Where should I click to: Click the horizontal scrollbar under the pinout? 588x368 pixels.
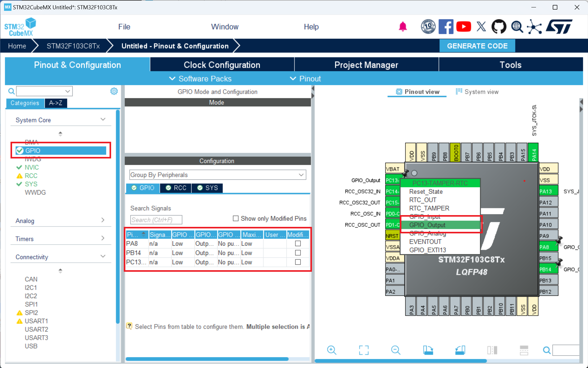401,361
